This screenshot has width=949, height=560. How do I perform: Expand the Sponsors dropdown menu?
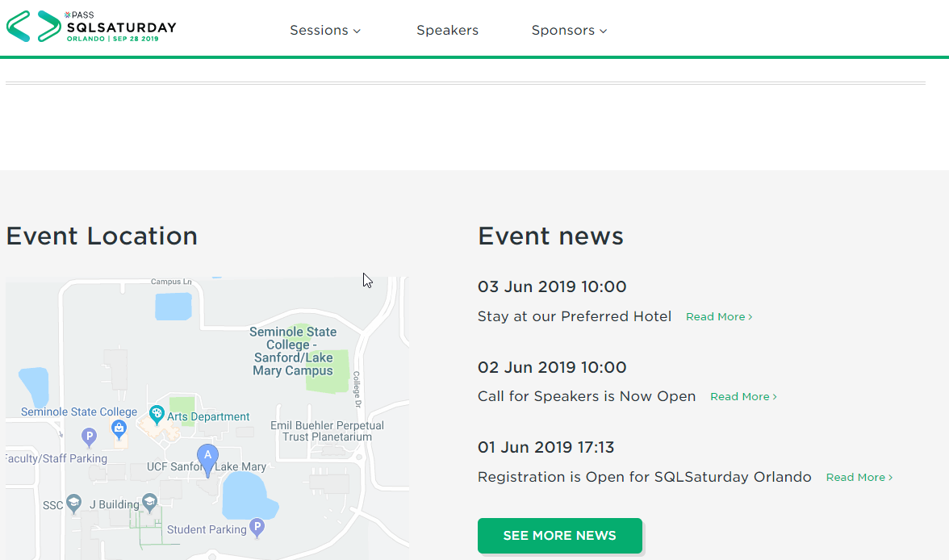pos(569,31)
